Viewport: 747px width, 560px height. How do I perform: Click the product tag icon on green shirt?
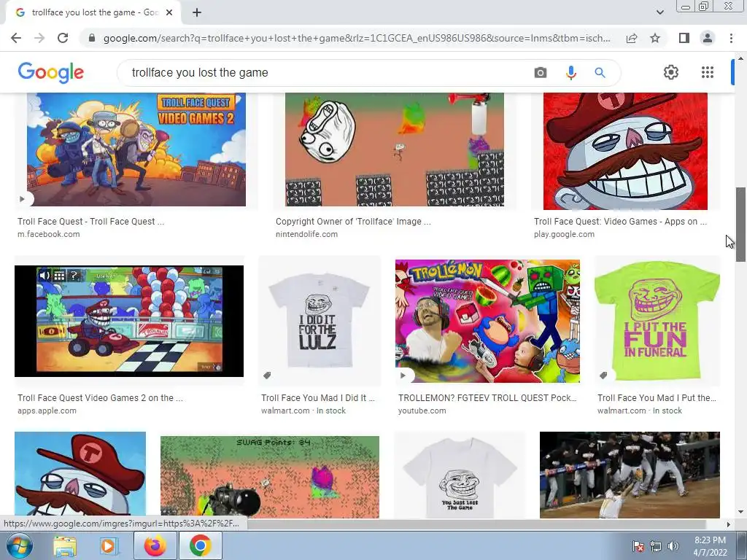tap(603, 376)
